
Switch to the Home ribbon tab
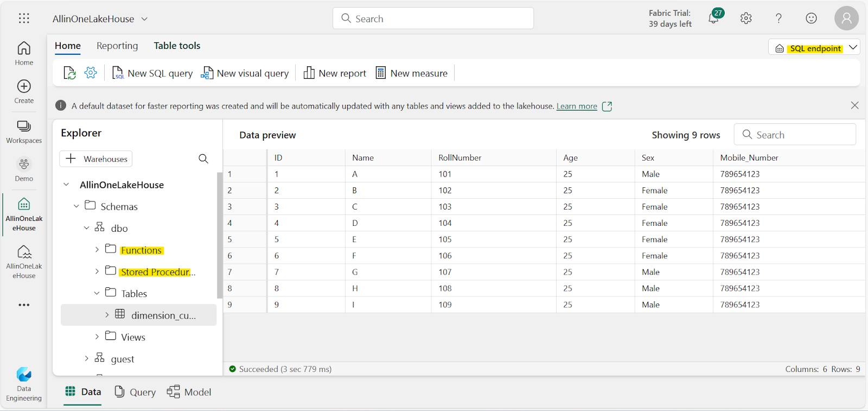[68, 46]
